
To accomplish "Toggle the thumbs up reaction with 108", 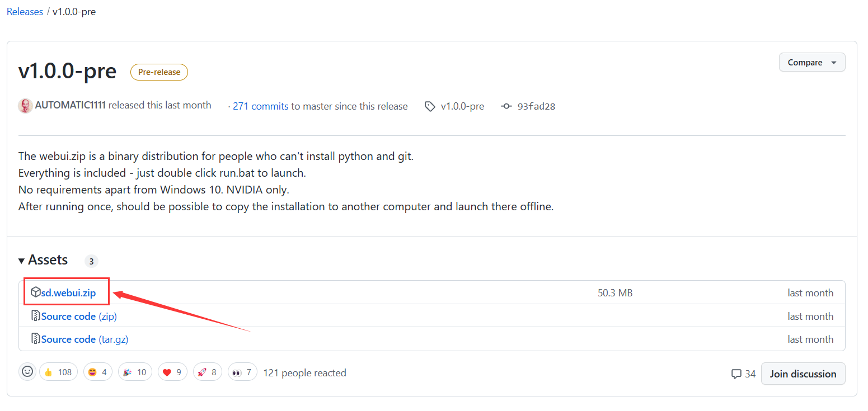I will point(59,372).
